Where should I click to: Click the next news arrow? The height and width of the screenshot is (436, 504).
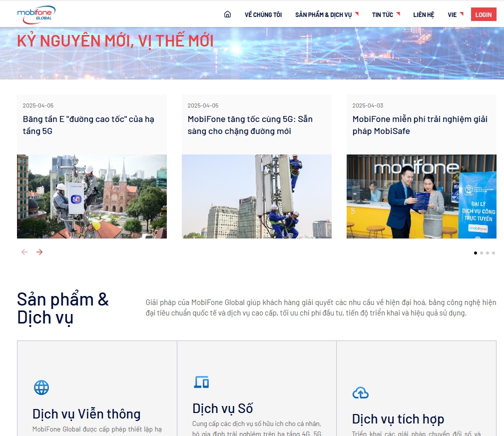coord(39,252)
